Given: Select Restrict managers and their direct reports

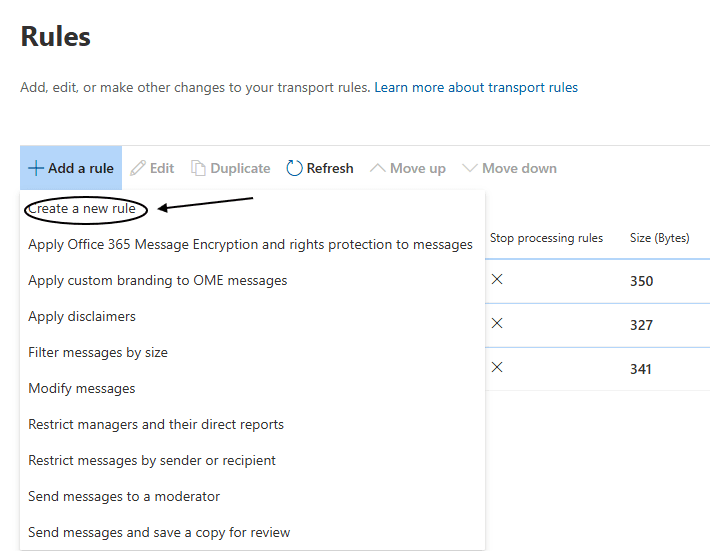Looking at the screenshot, I should [156, 424].
